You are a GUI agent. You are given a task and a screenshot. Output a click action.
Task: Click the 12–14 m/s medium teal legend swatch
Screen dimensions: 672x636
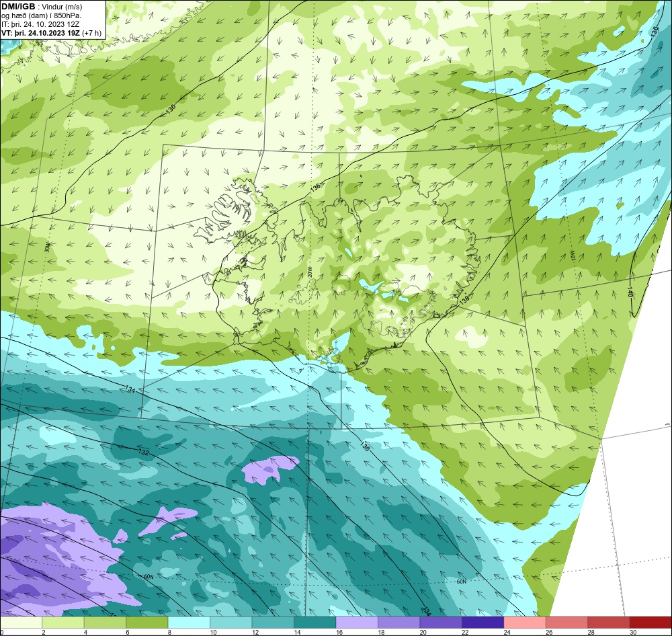tap(273, 623)
